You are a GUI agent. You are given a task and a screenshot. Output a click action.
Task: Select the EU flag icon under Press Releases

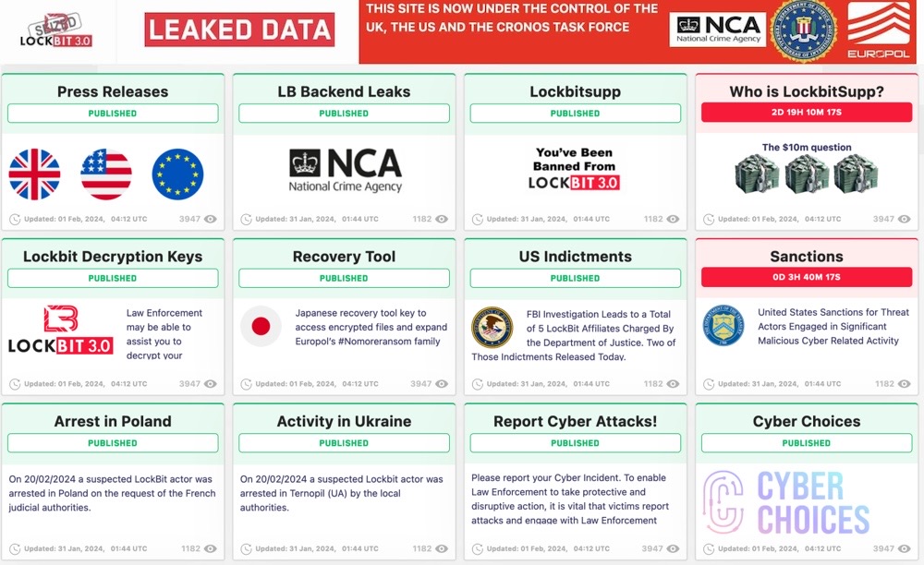[x=176, y=174]
